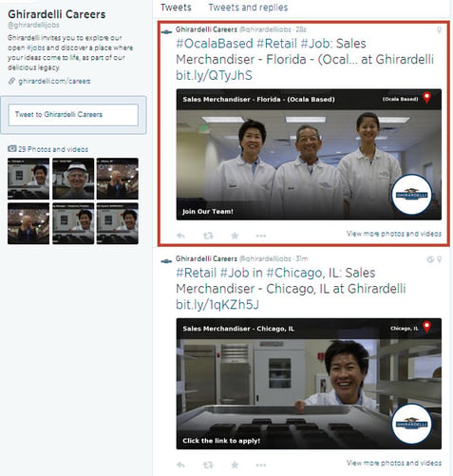Click camera icon beside 29 Photos and videos
This screenshot has width=453, height=476.
tap(12, 148)
